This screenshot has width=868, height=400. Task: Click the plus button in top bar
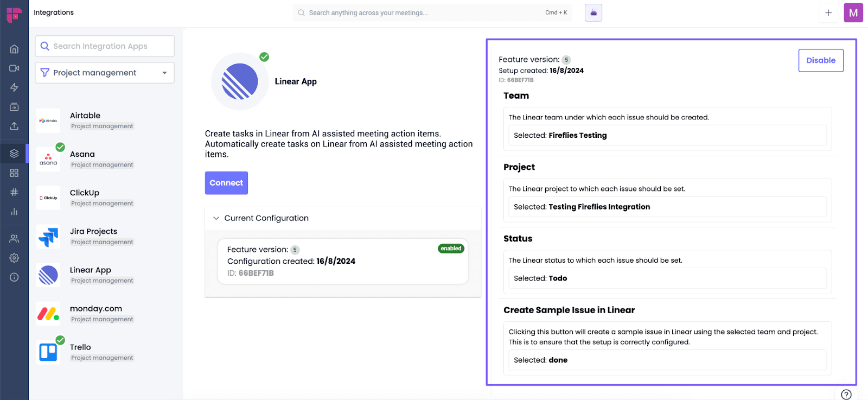(x=828, y=13)
